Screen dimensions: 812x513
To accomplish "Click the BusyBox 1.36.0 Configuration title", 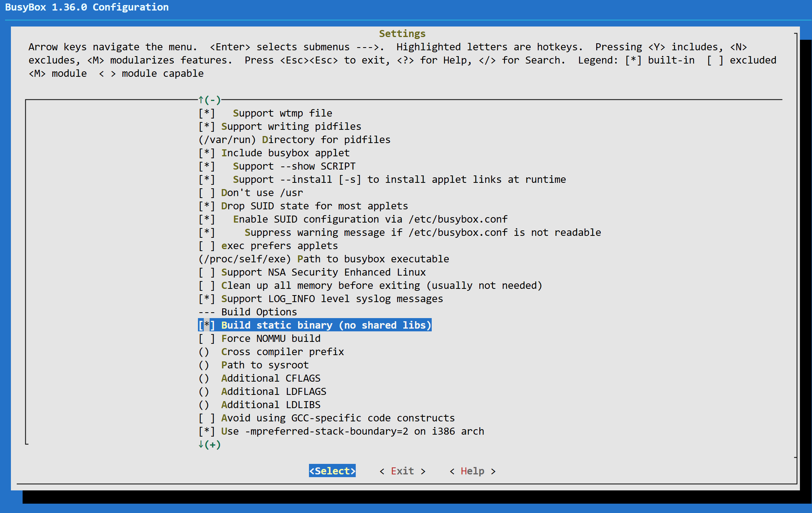I will (87, 7).
